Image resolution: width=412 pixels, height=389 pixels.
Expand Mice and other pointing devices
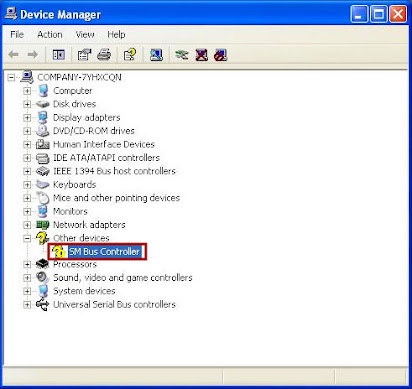[27, 198]
